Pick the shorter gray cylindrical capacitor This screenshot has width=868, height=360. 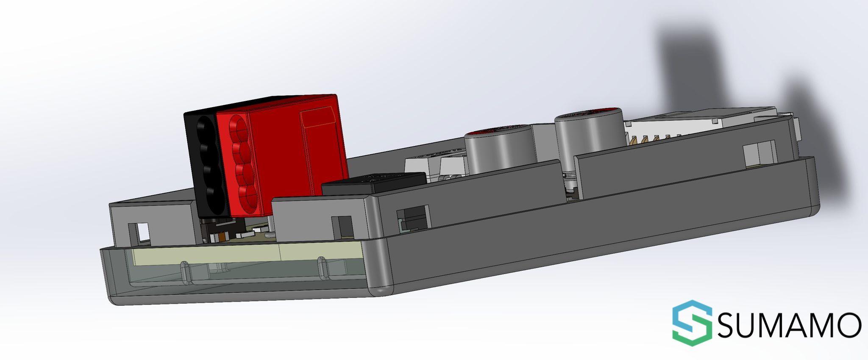[x=500, y=148]
